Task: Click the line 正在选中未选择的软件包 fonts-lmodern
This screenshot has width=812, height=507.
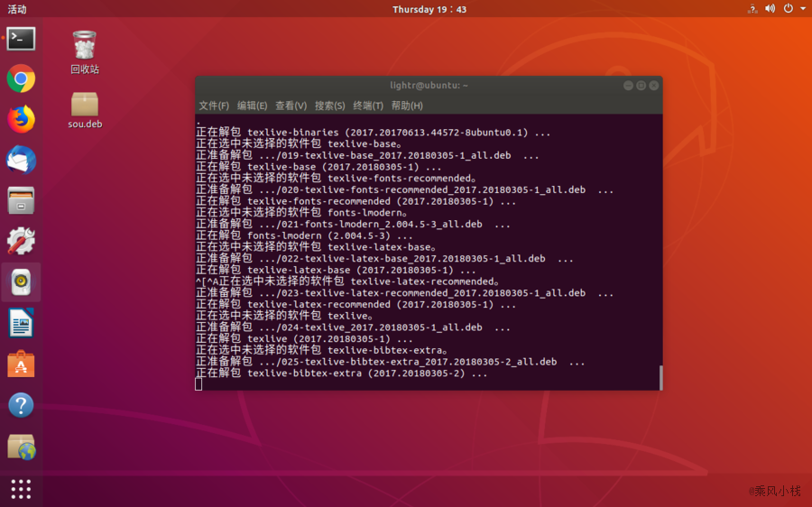Action: click(x=301, y=213)
